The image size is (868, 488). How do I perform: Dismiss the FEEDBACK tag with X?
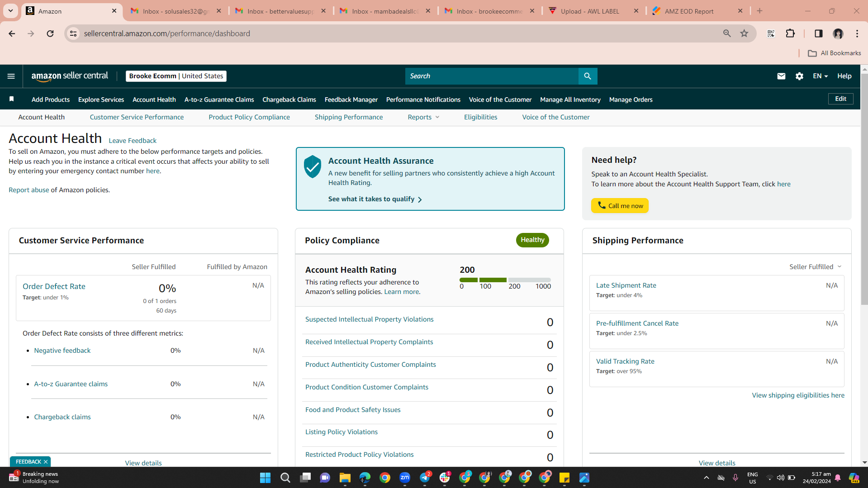click(46, 462)
